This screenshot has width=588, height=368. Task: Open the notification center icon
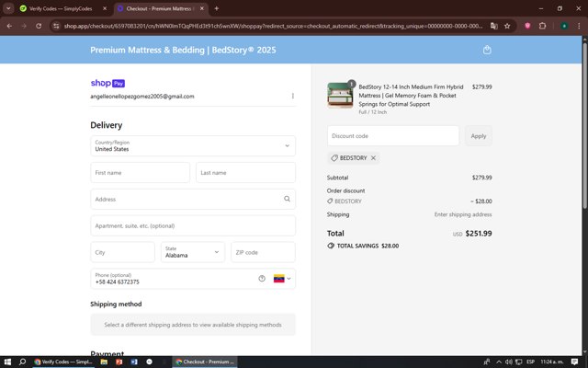pyautogui.click(x=574, y=362)
